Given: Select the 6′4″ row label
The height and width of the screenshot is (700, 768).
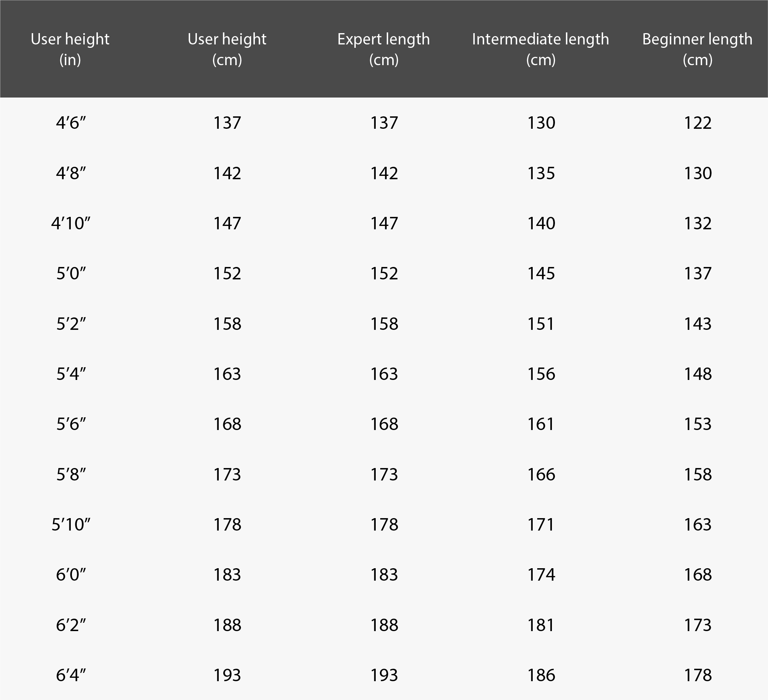Looking at the screenshot, I should click(x=71, y=675).
